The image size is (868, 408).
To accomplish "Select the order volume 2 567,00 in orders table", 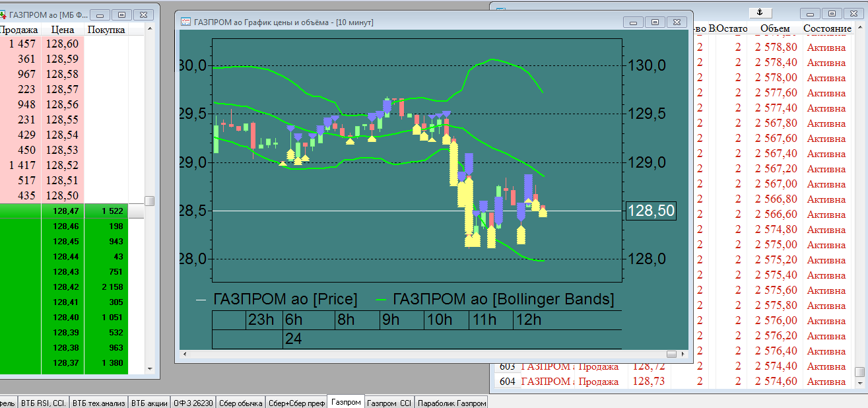I will 776,184.
